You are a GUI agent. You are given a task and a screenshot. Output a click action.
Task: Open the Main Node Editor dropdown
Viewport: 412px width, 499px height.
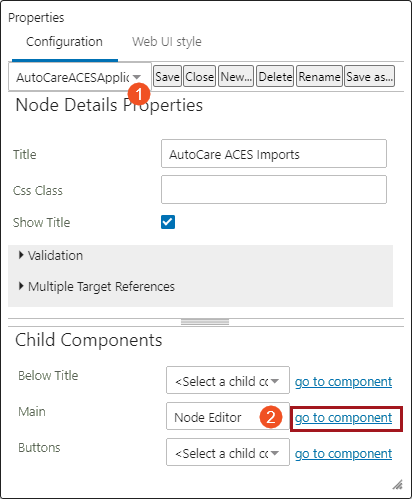[x=228, y=416]
